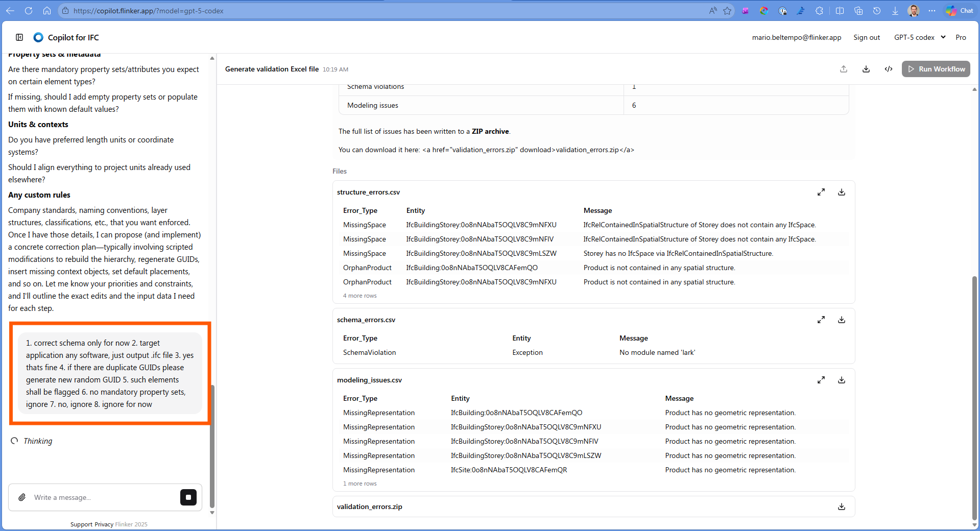This screenshot has width=980, height=531.
Task: Click the download icon beside Run Workflow
Action: pos(866,69)
